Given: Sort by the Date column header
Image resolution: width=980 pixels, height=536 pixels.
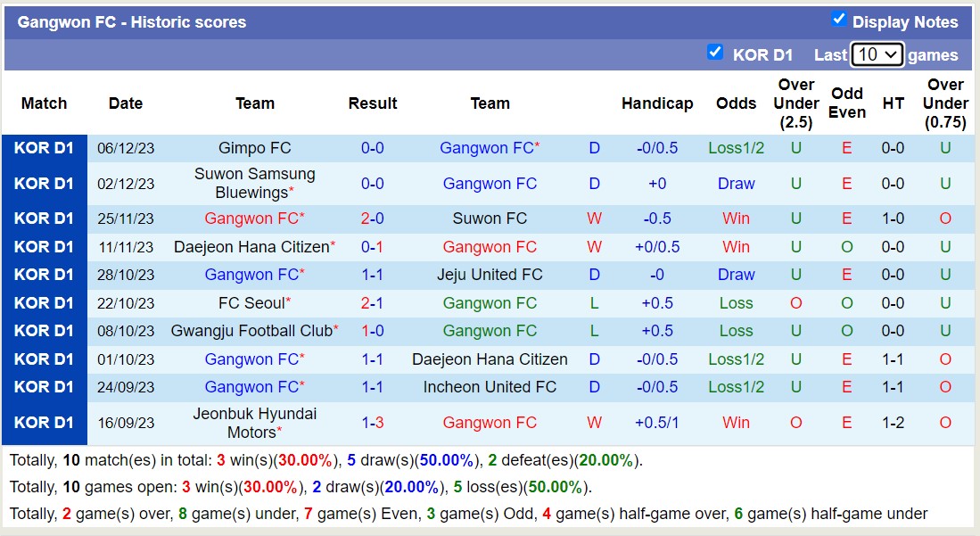Looking at the screenshot, I should coord(125,103).
